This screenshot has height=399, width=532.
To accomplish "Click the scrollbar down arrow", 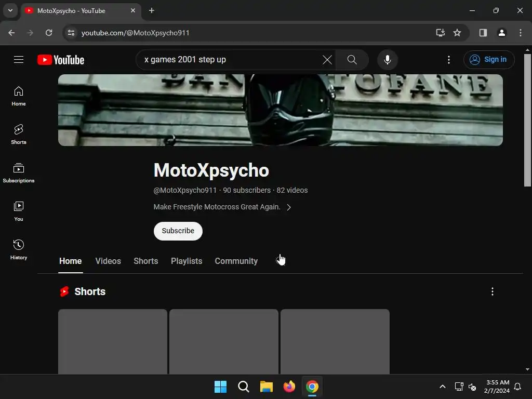I will [x=527, y=369].
